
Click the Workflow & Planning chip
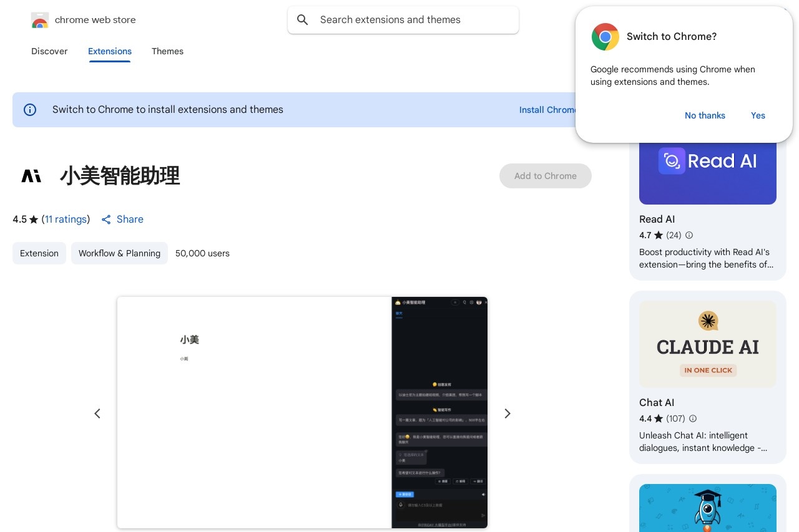click(119, 253)
